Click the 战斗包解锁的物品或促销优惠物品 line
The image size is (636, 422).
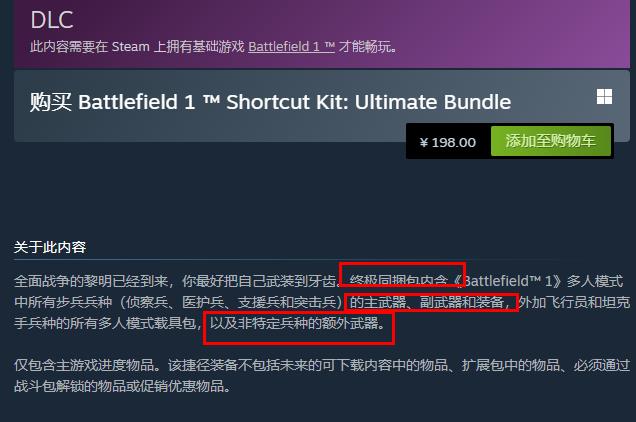122,386
